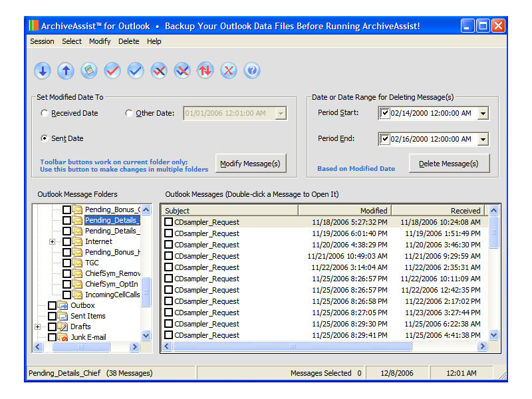This screenshot has width=532, height=399.
Task: Check the Outbox folder checkbox
Action: 53,305
